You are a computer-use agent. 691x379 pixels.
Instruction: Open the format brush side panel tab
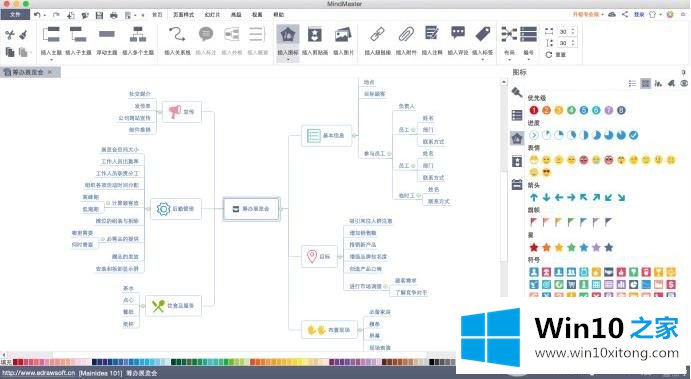(517, 93)
